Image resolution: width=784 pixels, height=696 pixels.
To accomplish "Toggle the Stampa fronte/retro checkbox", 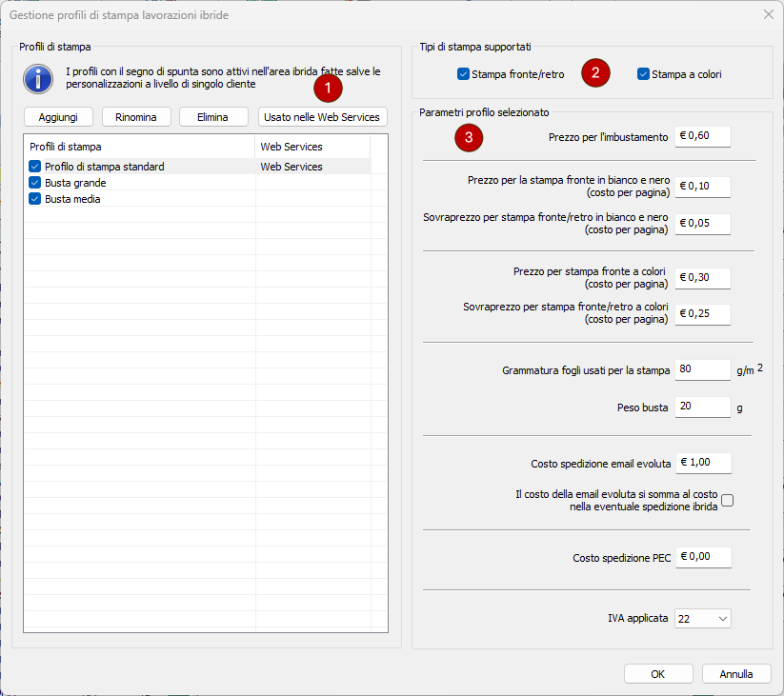I will point(463,73).
